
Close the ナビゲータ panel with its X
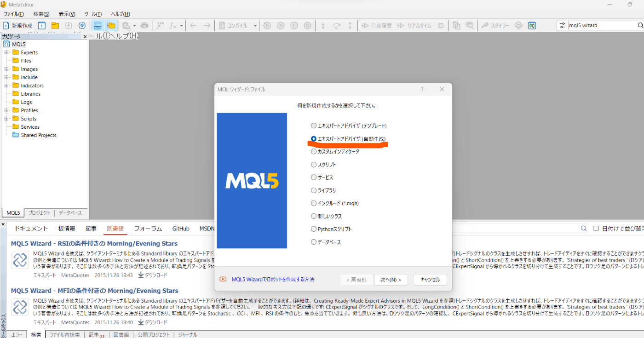[85, 36]
